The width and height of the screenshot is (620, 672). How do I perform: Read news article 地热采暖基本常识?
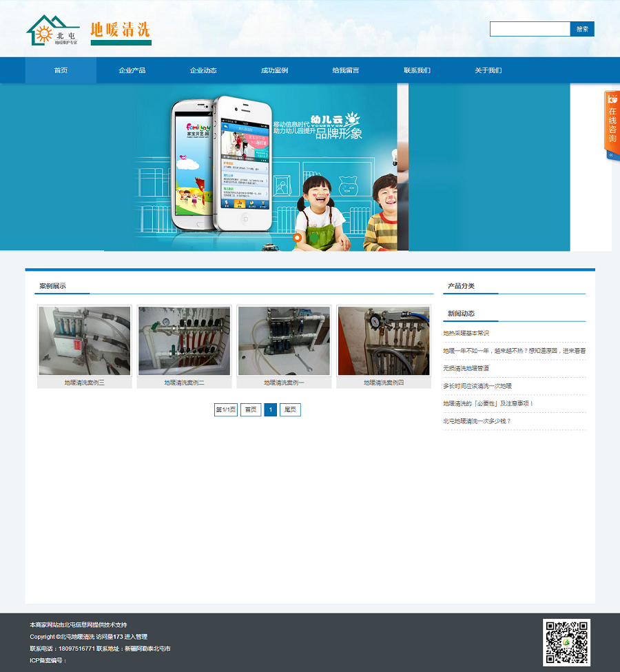(x=466, y=333)
